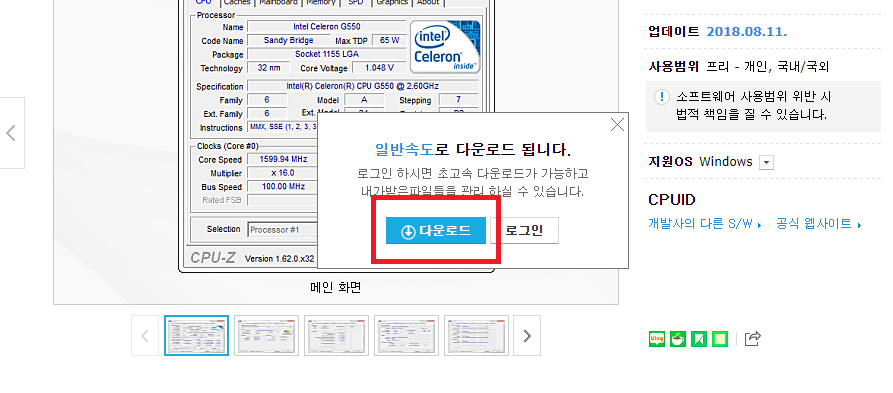Click the external share arrow icon
893x393 pixels.
pos(753,338)
